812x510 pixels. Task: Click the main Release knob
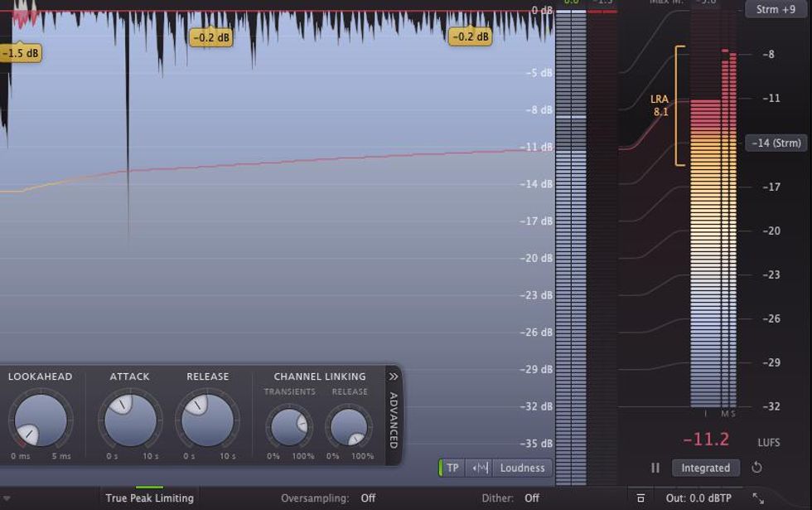pos(207,420)
